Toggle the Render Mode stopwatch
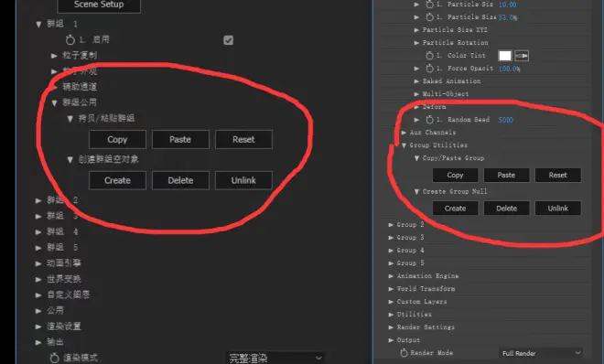This screenshot has height=364, width=604. click(x=404, y=353)
